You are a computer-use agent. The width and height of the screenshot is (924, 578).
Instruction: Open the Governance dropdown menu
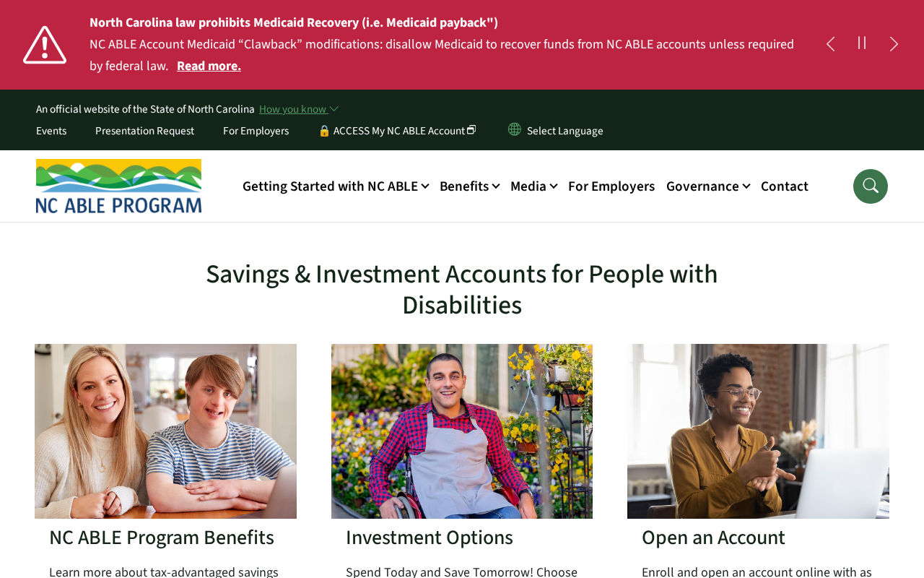707,186
